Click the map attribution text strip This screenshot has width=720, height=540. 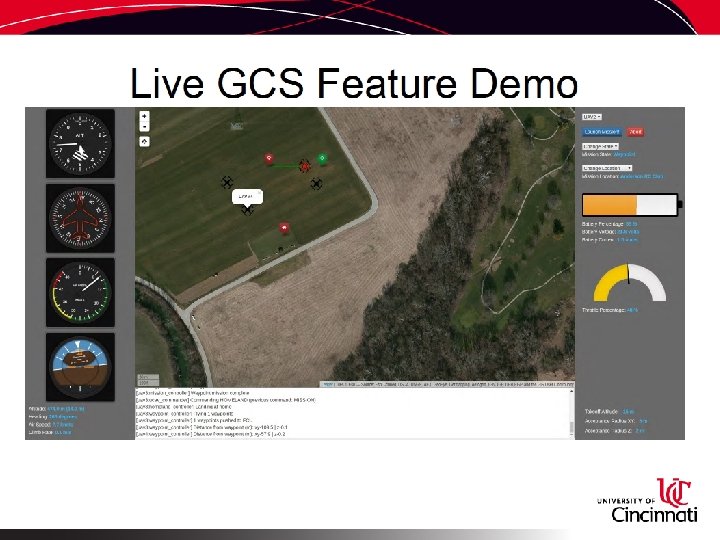tap(448, 384)
